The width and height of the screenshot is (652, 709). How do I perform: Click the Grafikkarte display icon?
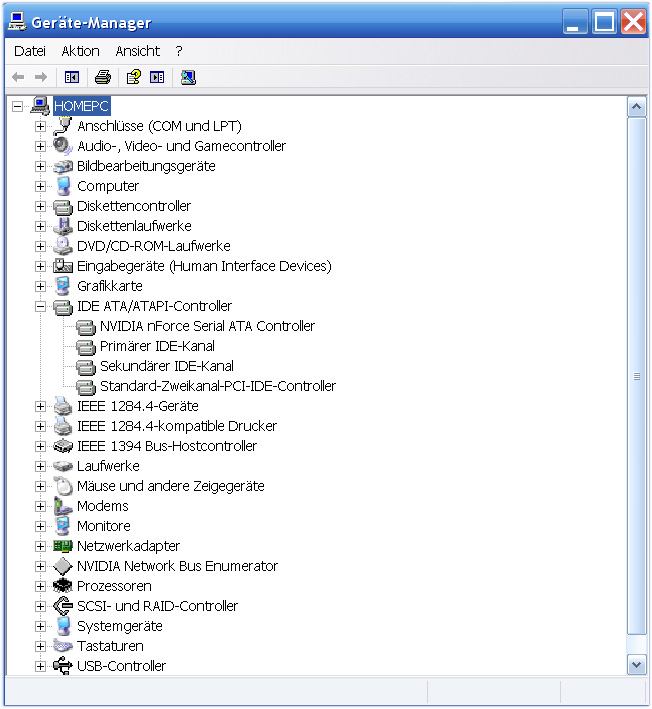tap(62, 286)
